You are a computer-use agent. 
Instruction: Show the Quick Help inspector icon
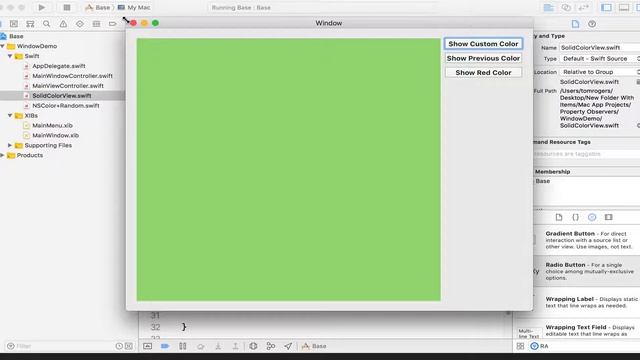[592, 24]
